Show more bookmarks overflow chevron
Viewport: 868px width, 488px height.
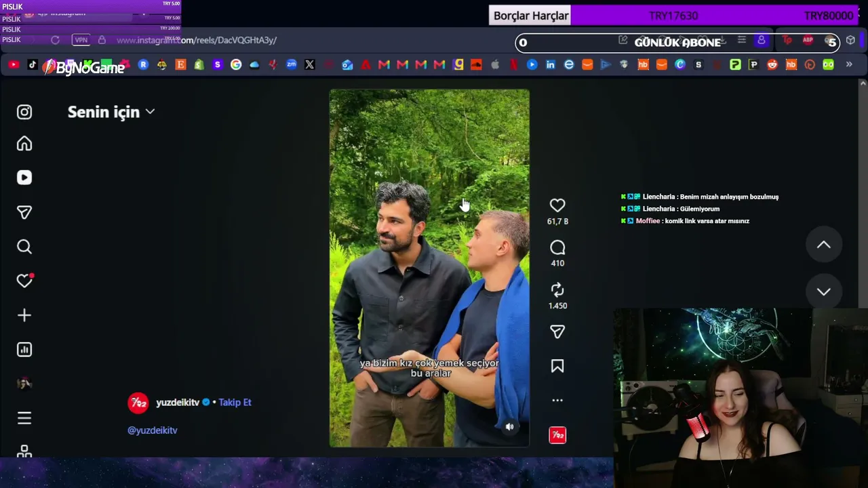849,64
